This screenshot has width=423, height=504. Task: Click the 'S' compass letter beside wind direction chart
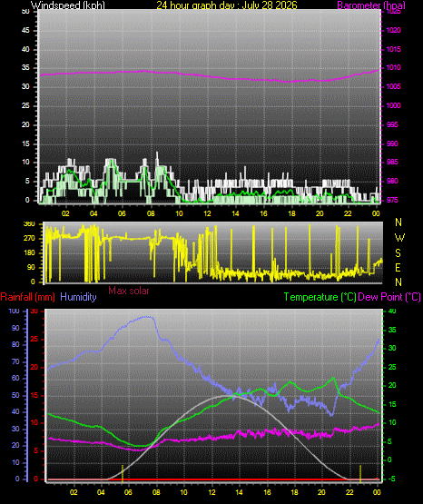(398, 253)
